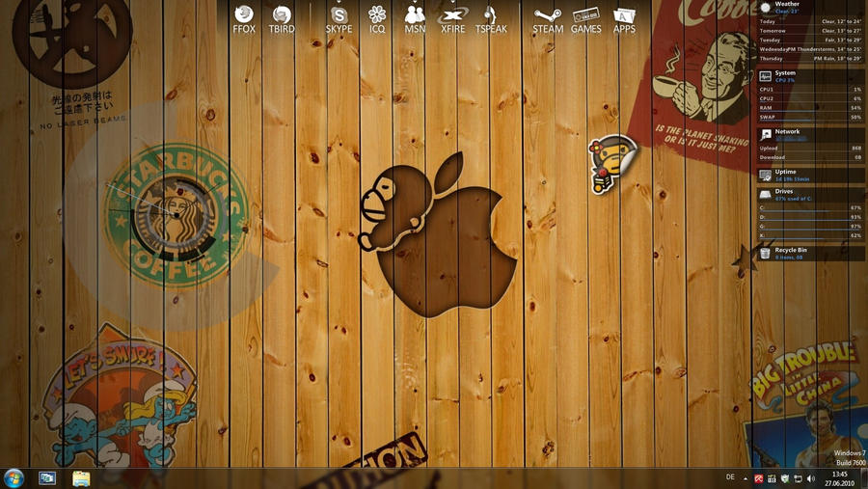
Task: Open Windows Explorer folder in the taskbar
Action: pyautogui.click(x=81, y=478)
